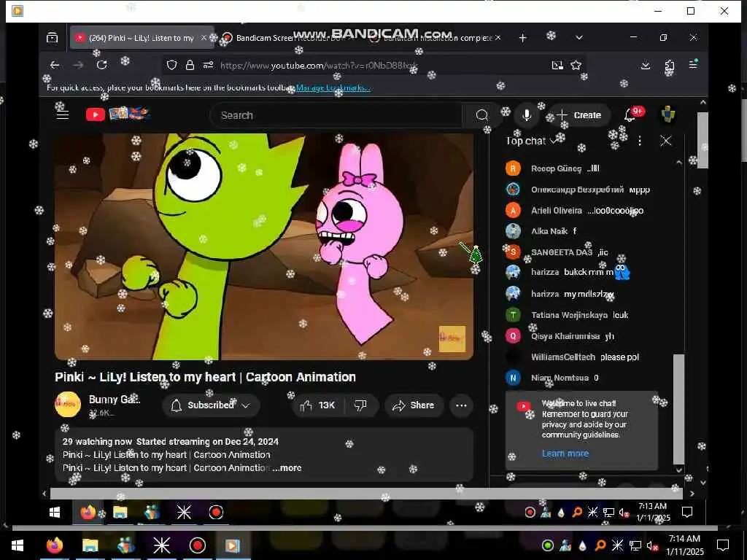Screen dimensions: 747x560
Task: Open the Bunny Ga.. channel avatar
Action: [68, 404]
